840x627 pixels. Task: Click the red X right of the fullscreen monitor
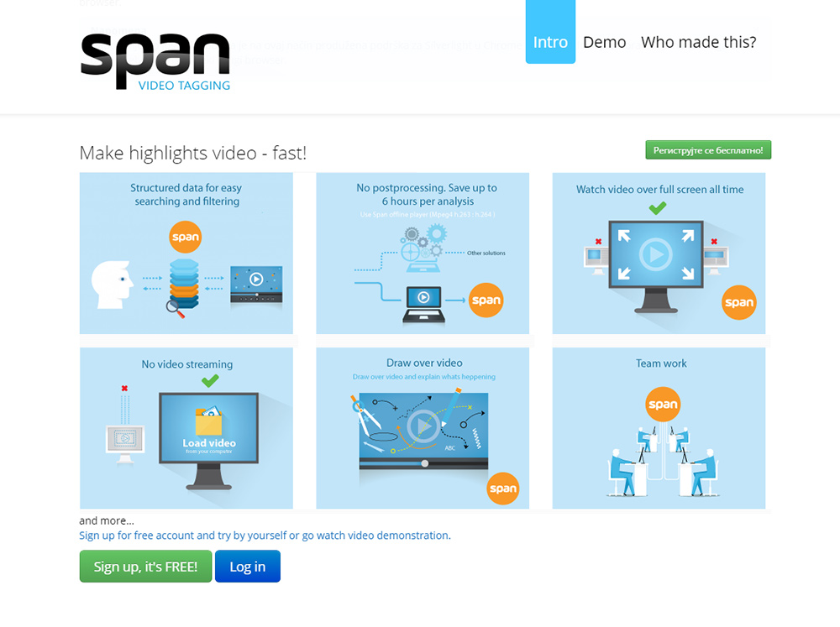coord(714,242)
